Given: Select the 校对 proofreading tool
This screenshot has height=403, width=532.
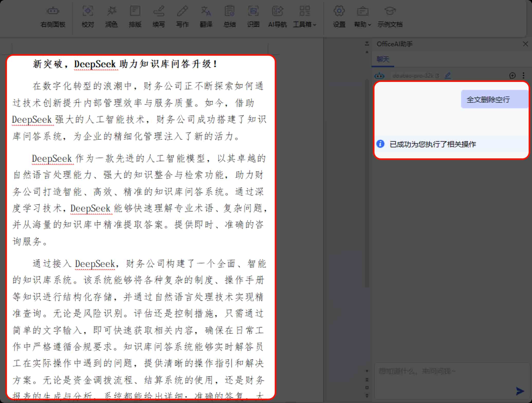Looking at the screenshot, I should point(88,16).
